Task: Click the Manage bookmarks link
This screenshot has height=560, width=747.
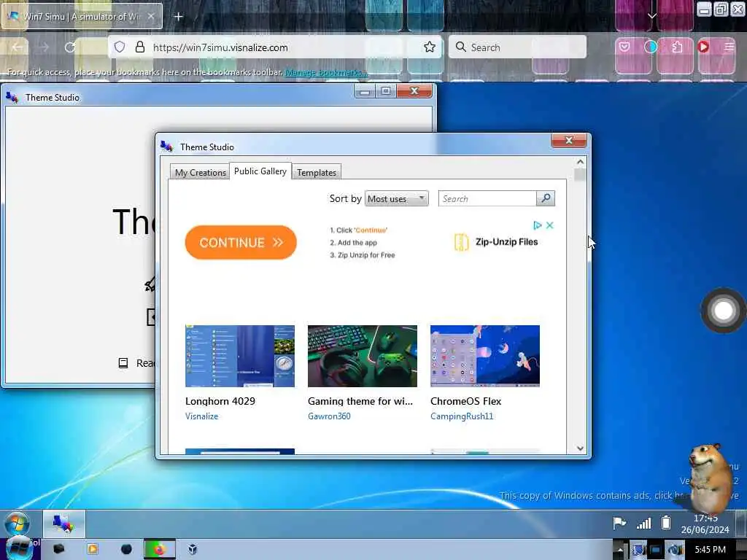Action: tap(326, 72)
